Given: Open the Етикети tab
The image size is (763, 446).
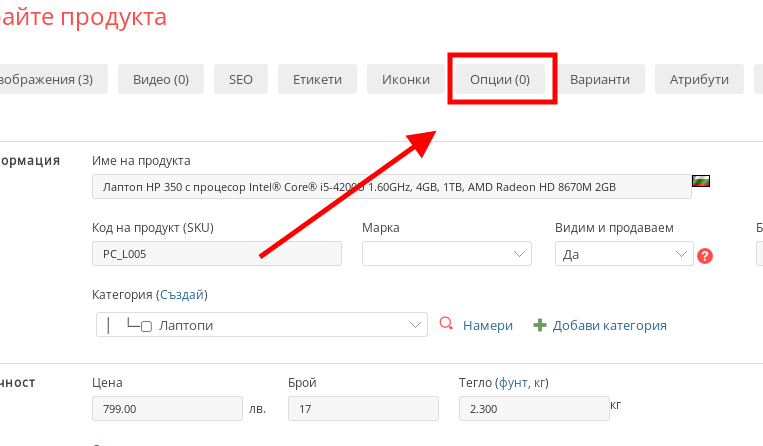Looking at the screenshot, I should tap(317, 79).
